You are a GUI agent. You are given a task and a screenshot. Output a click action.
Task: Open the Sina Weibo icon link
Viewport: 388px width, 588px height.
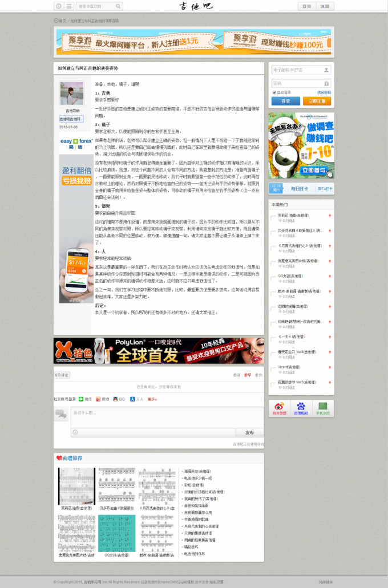(x=280, y=408)
